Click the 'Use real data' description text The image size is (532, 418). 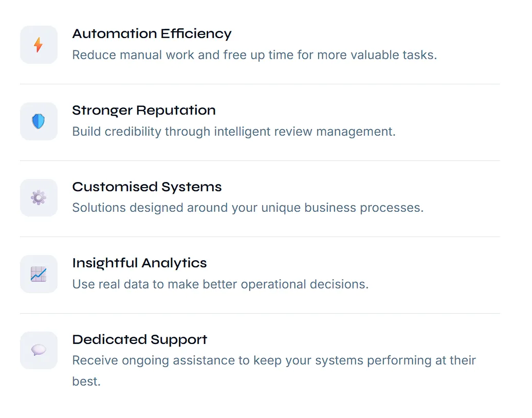(x=220, y=284)
